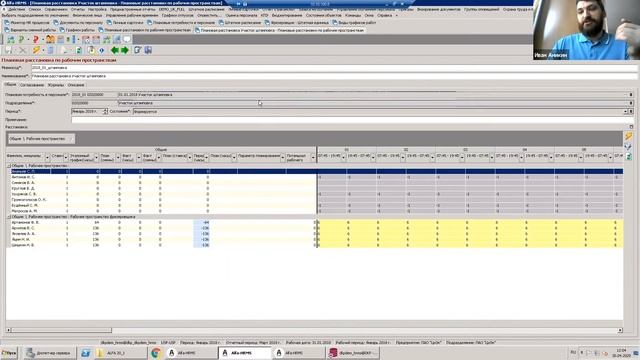Collapse the Рабочие пространство фрезеровщика group
640x360 pixels.
coord(9,217)
